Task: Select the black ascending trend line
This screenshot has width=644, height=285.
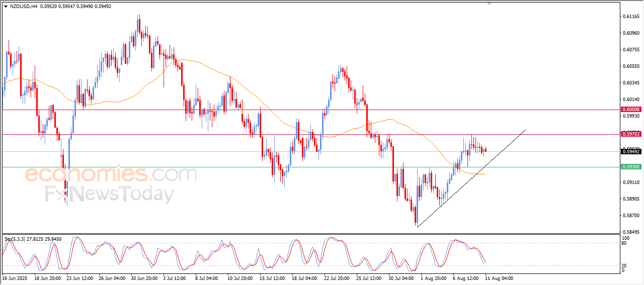Action: (x=471, y=178)
